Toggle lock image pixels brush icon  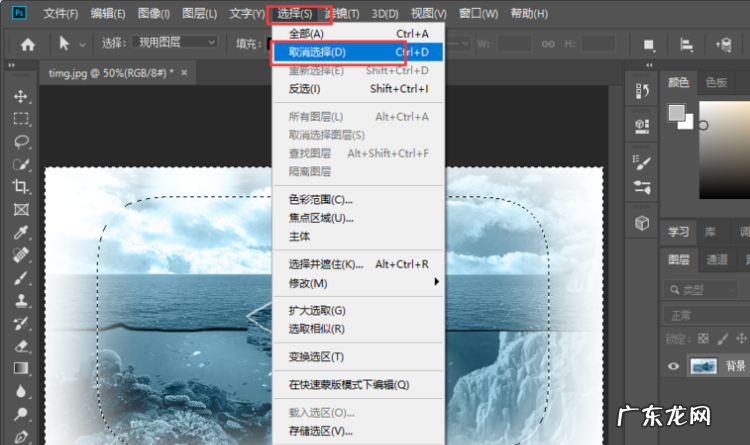[x=722, y=339]
